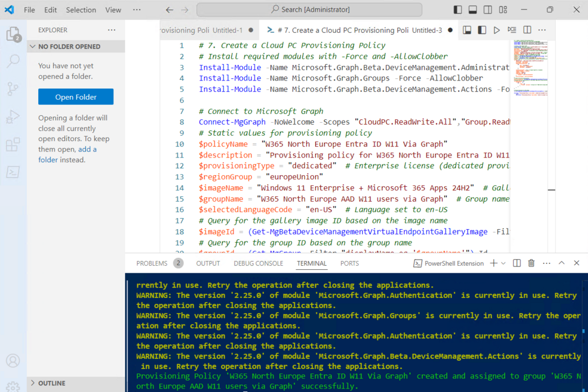Click the first editor toolbar panel toggle icon
Image resolution: width=588 pixels, height=392 pixels.
pos(467,30)
